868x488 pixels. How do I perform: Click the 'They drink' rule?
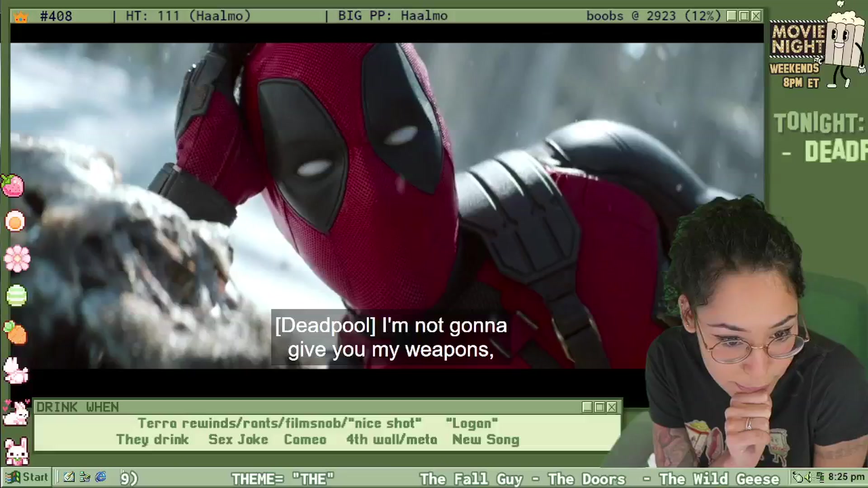[152, 440]
